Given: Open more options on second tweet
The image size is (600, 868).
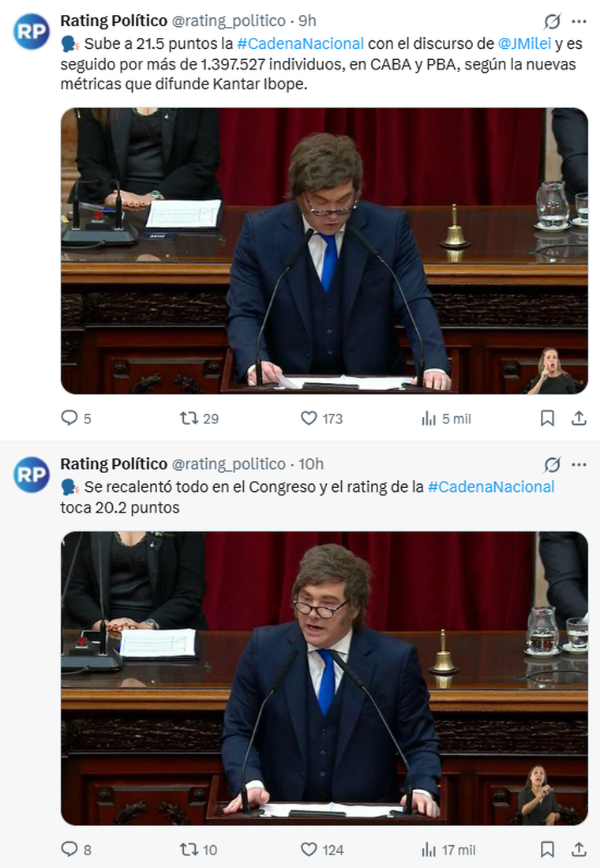Looking at the screenshot, I should (x=579, y=464).
